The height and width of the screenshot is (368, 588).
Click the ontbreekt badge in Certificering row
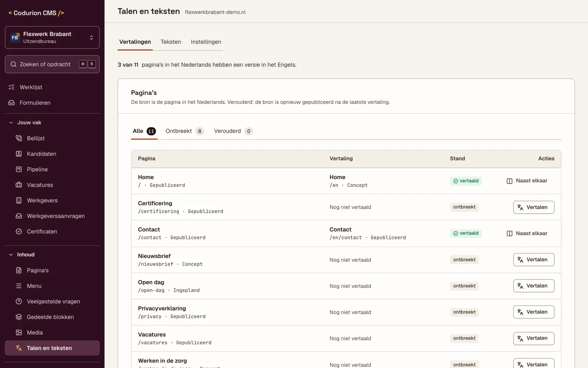click(464, 207)
